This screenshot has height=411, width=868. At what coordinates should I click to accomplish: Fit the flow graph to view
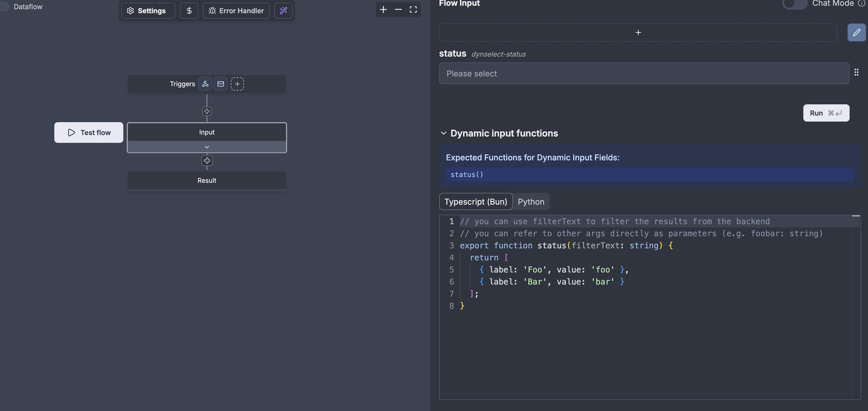pos(413,9)
